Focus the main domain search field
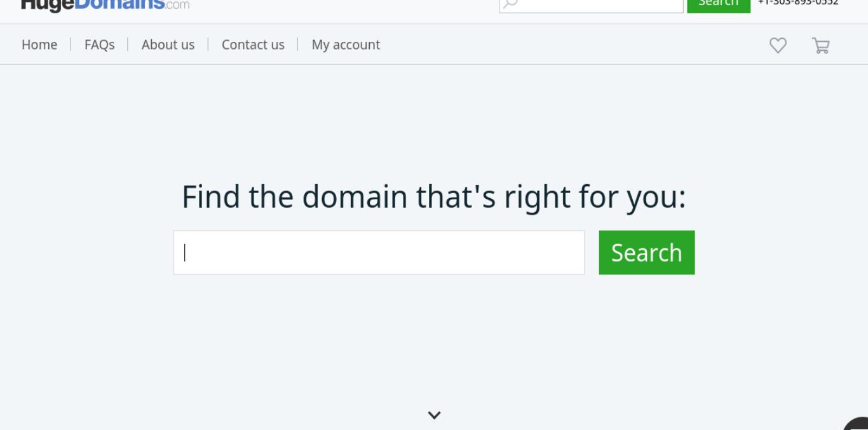 [x=379, y=253]
